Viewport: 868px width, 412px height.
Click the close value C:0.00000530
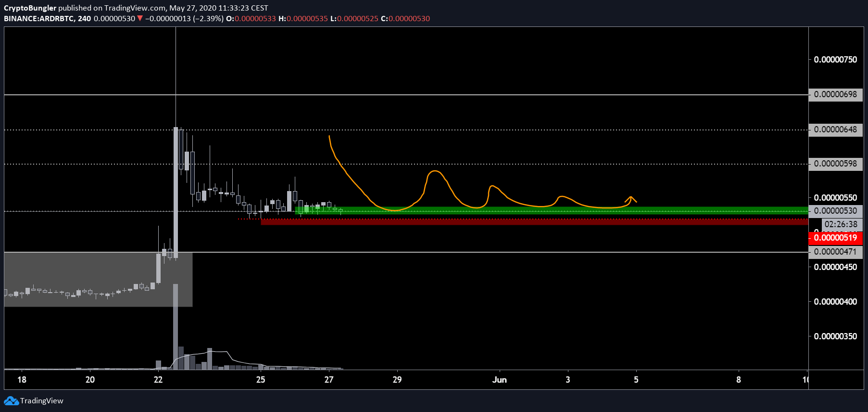(405, 19)
